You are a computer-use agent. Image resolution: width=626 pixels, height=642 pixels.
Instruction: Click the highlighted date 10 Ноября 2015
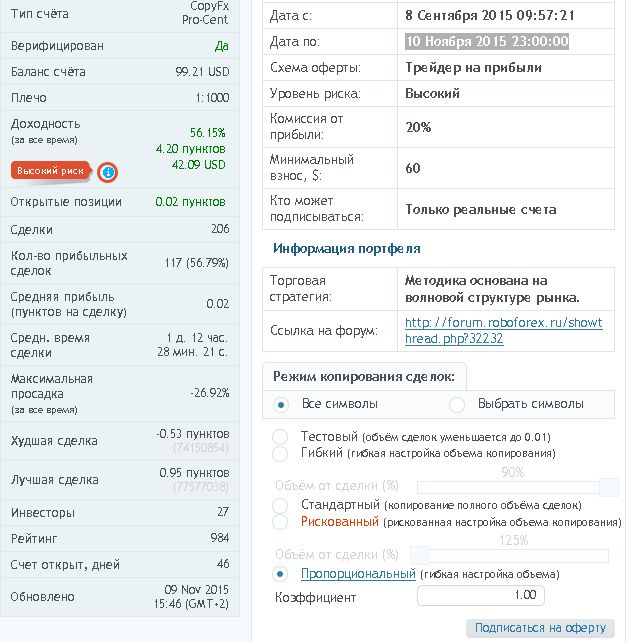[x=487, y=41]
